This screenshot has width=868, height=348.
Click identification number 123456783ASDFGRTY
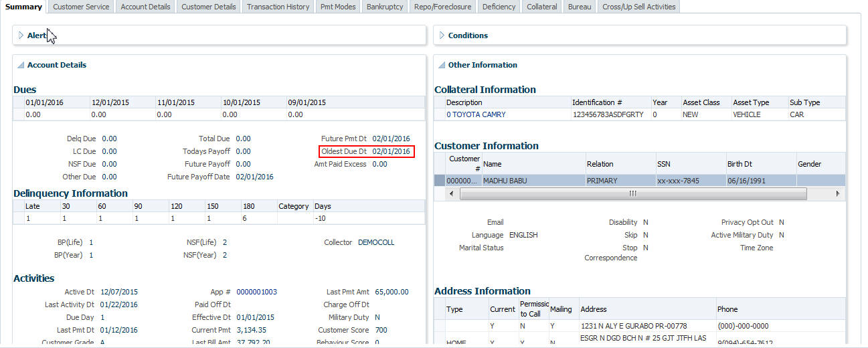click(x=608, y=114)
